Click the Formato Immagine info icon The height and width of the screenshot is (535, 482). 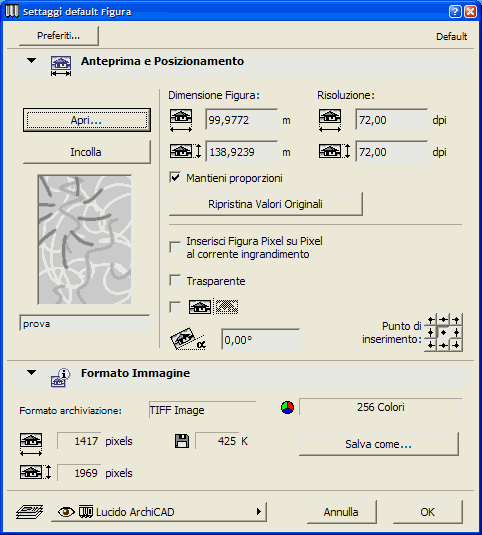tap(60, 377)
